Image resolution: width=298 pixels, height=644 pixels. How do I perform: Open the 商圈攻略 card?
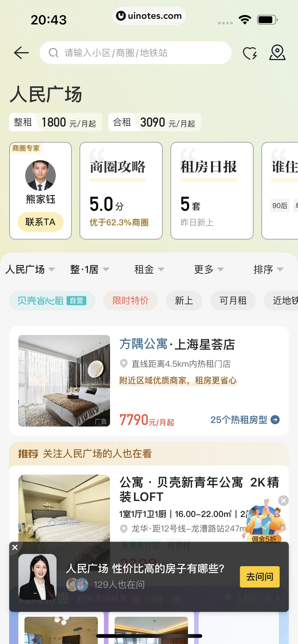[121, 191]
